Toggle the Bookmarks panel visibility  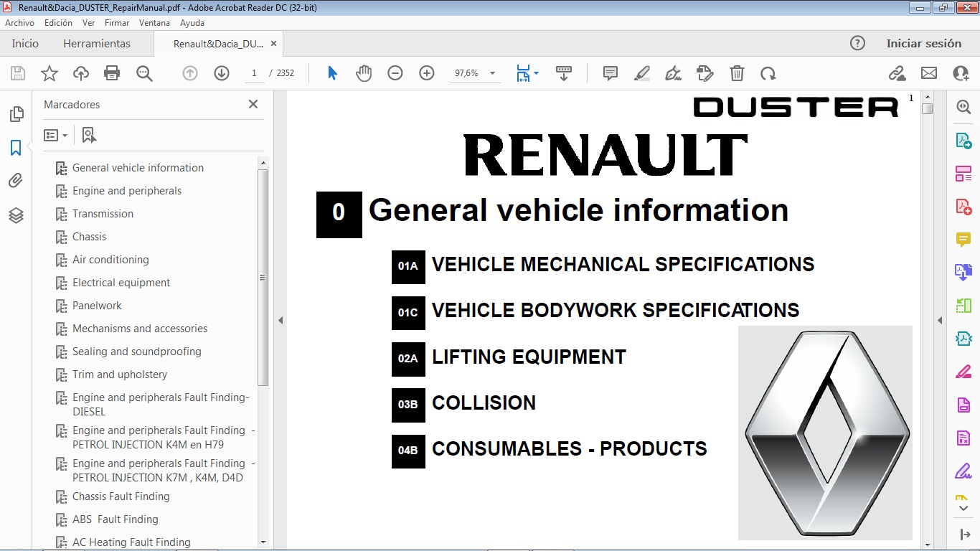pyautogui.click(x=17, y=148)
